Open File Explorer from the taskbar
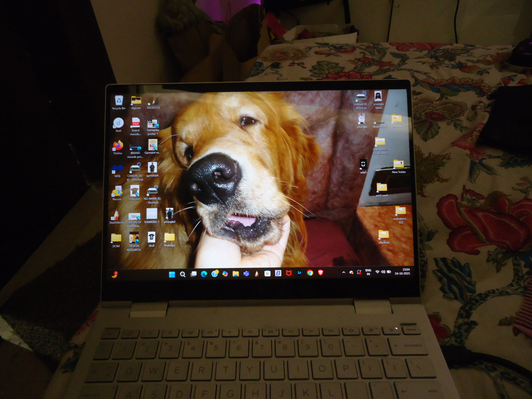The width and height of the screenshot is (532, 399). click(x=236, y=273)
